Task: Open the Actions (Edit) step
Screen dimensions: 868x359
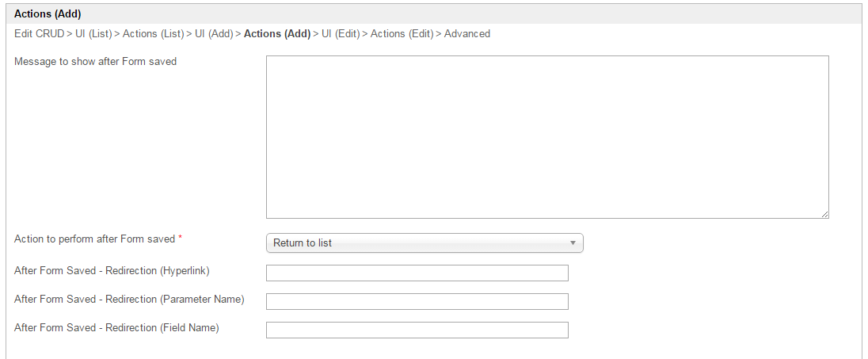Action: click(402, 34)
